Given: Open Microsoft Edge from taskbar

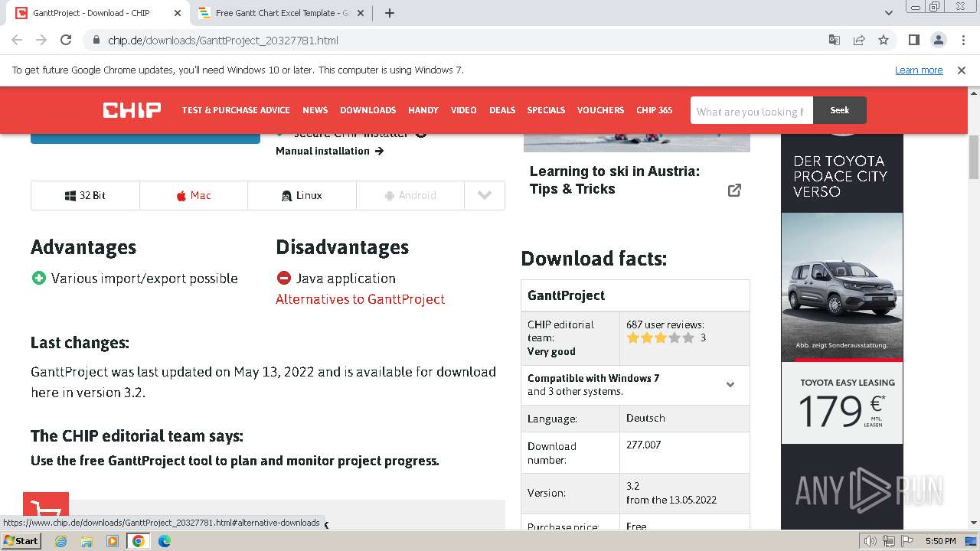Looking at the screenshot, I should click(x=165, y=541).
